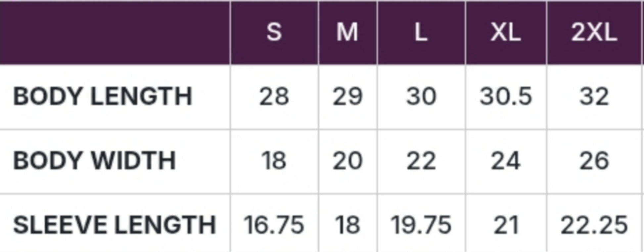Select body width value 22 for L
Viewport: 644px width, 252px height.
421,161
